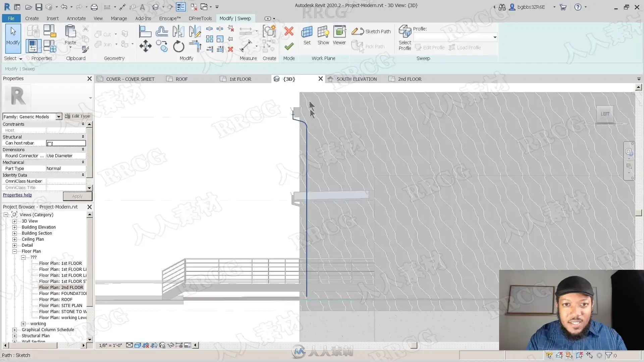The image size is (644, 362).
Task: Expand the 3D View tree node
Action: click(14, 221)
